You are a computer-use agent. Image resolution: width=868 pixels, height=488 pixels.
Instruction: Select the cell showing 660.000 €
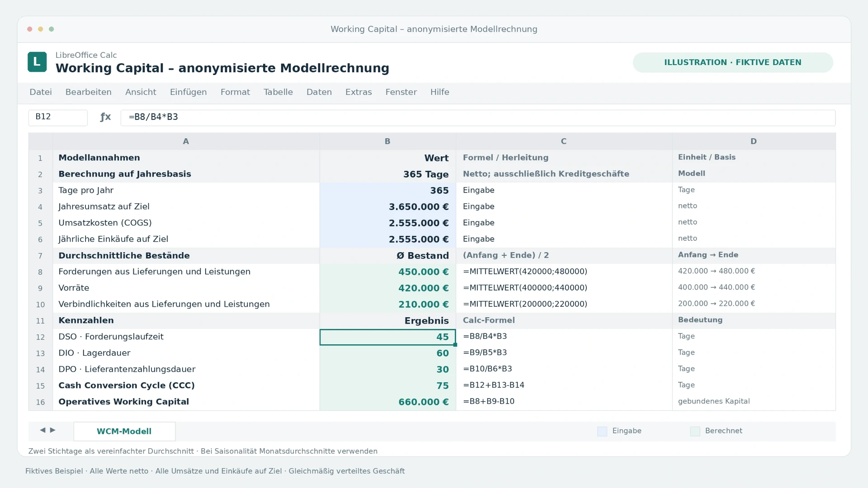coord(387,402)
